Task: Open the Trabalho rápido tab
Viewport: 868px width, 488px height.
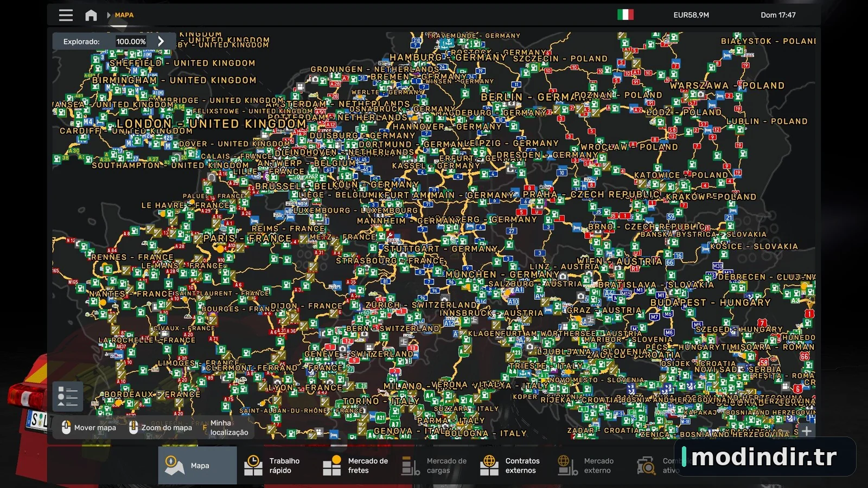Action: click(275, 465)
